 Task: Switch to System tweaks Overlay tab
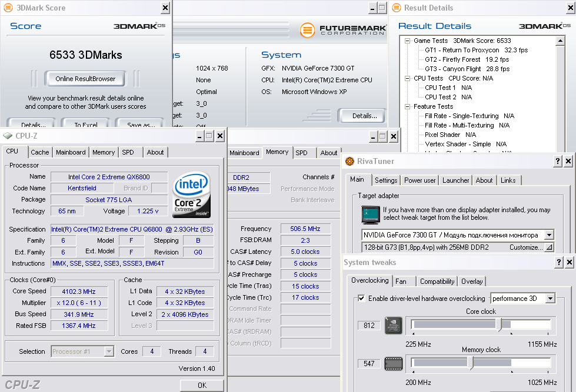click(x=472, y=282)
